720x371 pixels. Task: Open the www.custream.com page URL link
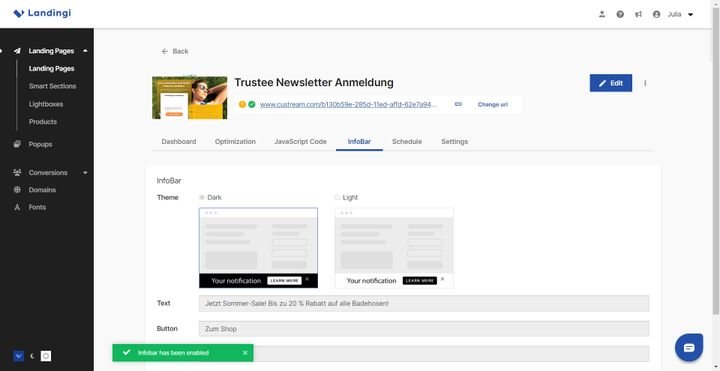click(348, 104)
